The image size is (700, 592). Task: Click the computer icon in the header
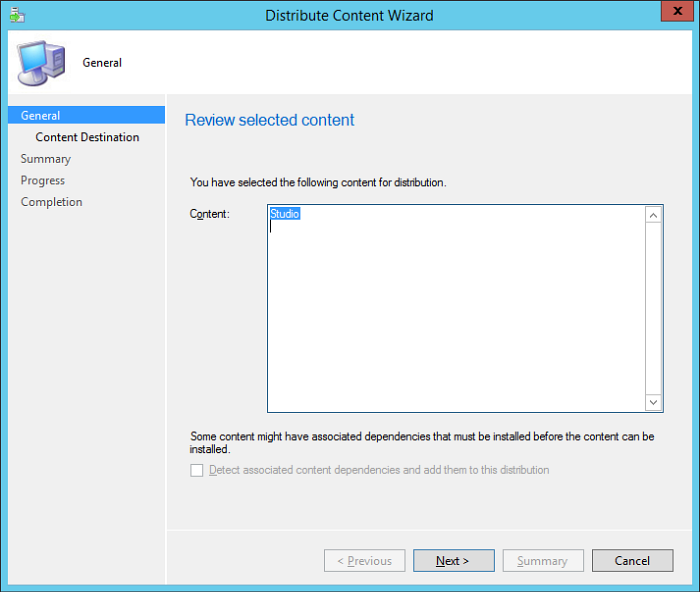coord(40,63)
